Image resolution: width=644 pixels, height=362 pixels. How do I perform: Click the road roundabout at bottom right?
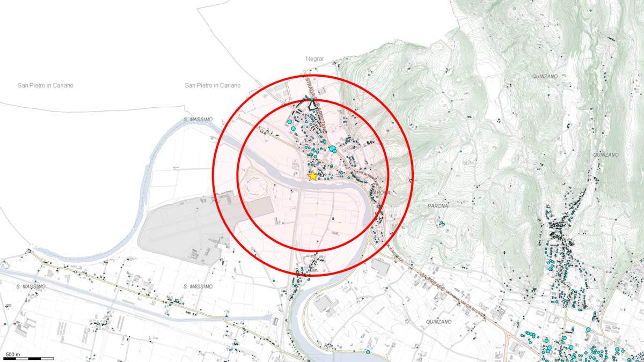pyautogui.click(x=508, y=338)
